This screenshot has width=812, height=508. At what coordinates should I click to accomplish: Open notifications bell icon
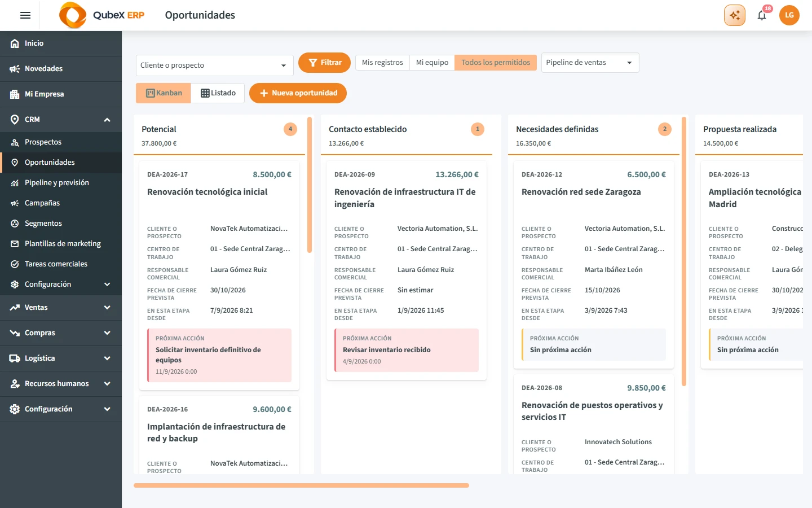pos(762,15)
